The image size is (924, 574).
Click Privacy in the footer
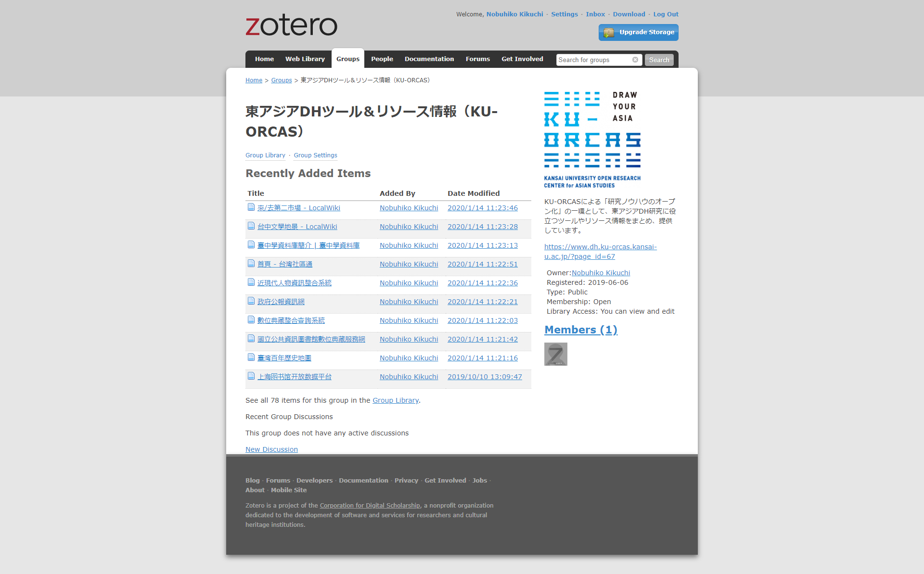(x=406, y=480)
